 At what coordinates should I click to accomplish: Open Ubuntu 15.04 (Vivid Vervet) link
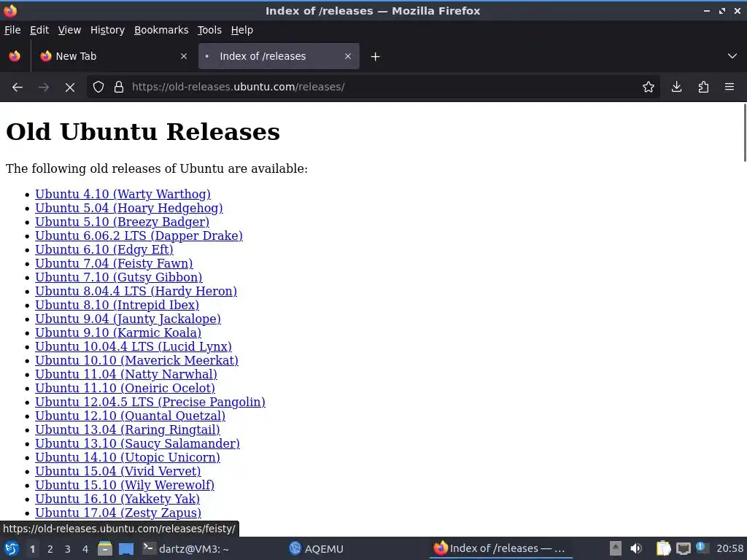coord(118,470)
